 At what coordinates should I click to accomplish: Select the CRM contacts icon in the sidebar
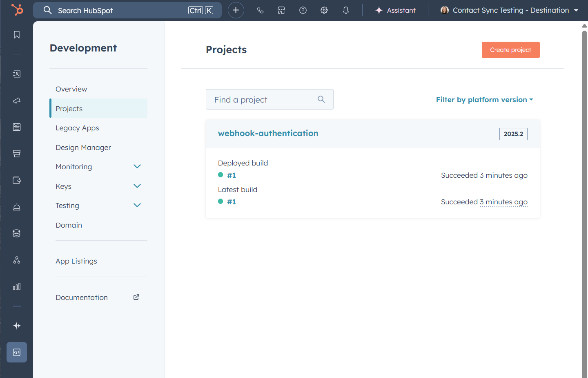16,74
